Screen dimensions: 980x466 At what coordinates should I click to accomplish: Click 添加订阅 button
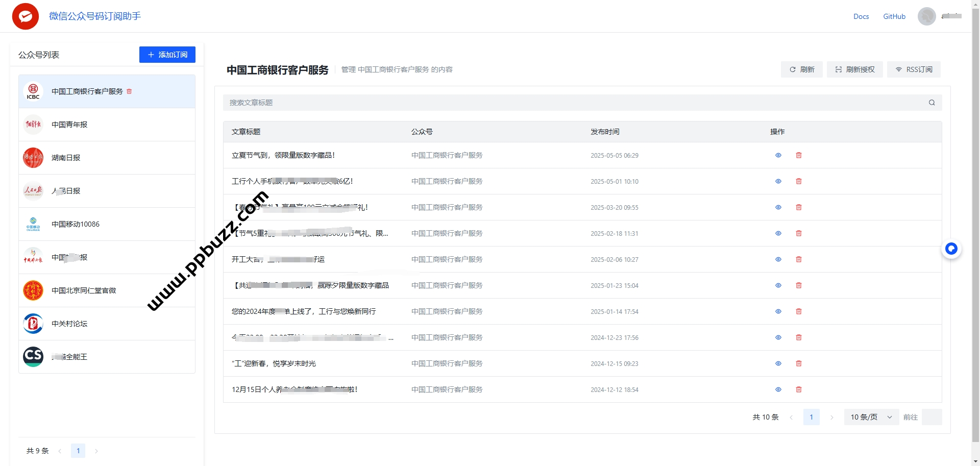point(167,55)
